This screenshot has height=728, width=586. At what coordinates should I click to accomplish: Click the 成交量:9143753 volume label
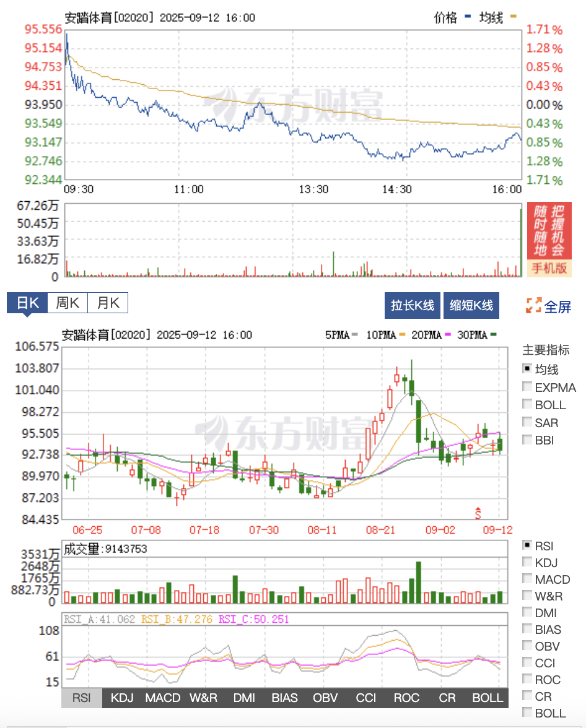tap(105, 548)
